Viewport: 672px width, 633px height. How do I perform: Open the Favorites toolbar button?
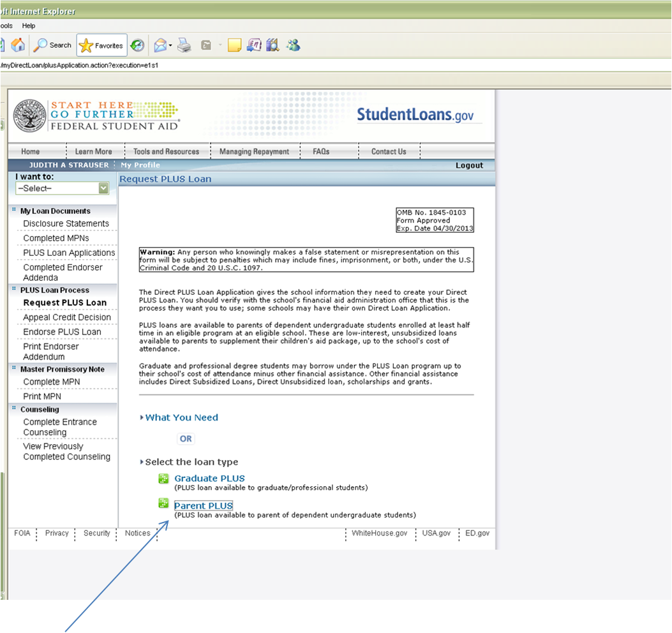click(101, 45)
